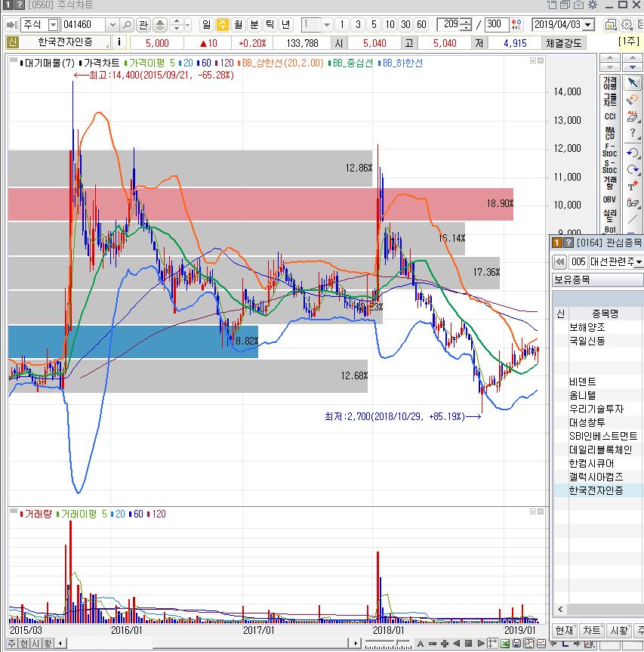Choose the 60 interval shortcut button
The height and width of the screenshot is (652, 644).
coord(421,24)
